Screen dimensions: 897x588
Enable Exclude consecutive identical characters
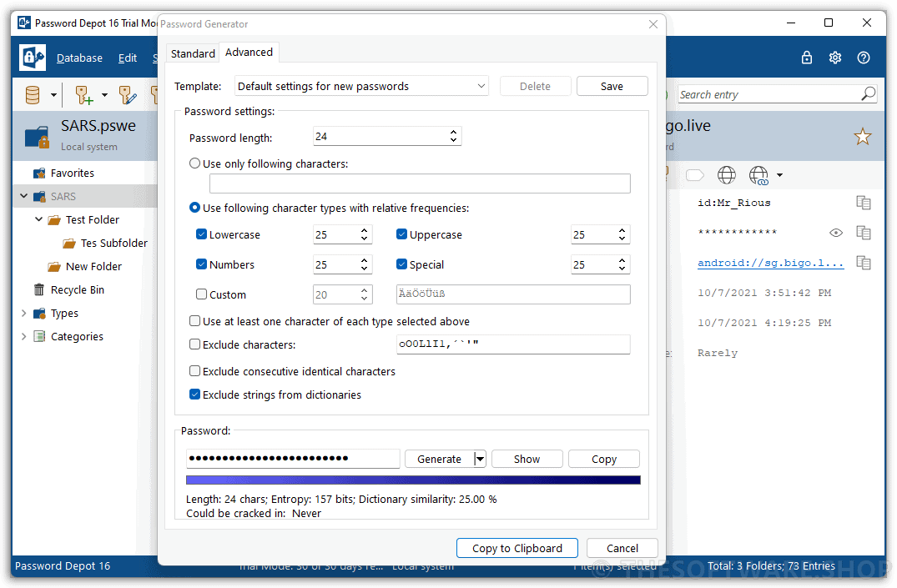pyautogui.click(x=194, y=370)
